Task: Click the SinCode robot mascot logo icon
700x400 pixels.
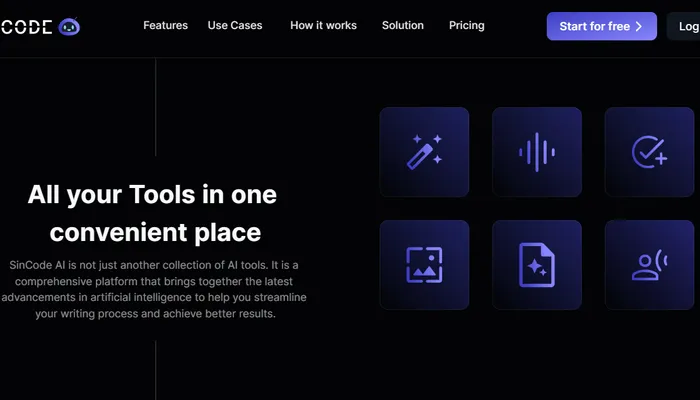Action: click(69, 26)
